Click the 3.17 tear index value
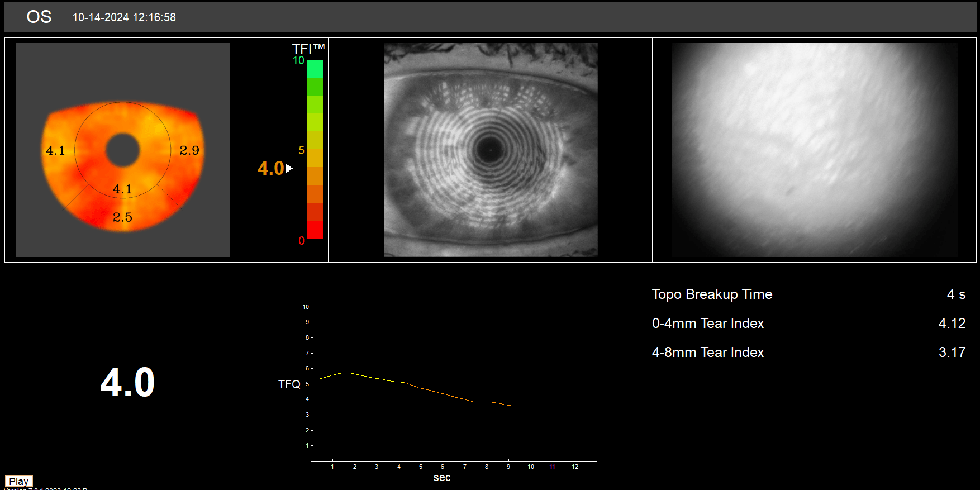 [x=952, y=353]
